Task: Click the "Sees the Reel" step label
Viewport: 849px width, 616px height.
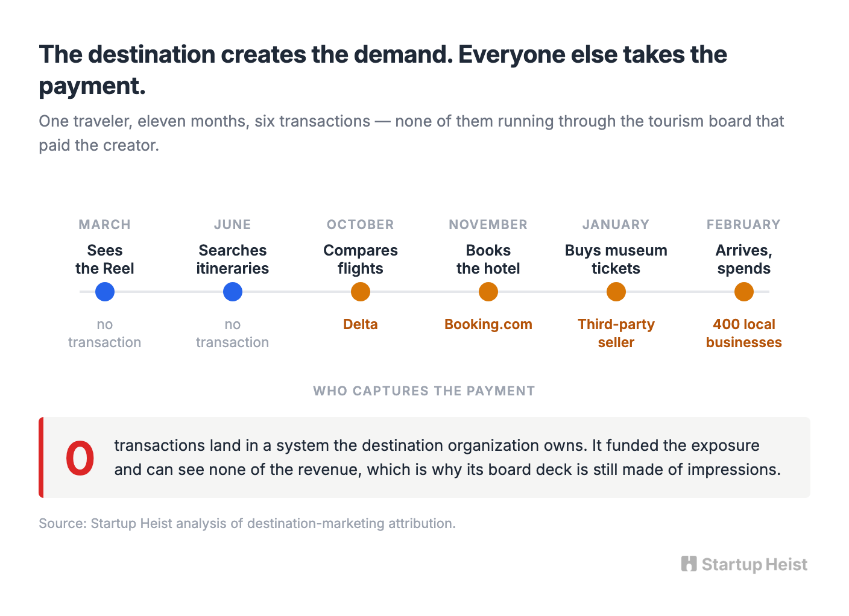Action: click(x=105, y=259)
